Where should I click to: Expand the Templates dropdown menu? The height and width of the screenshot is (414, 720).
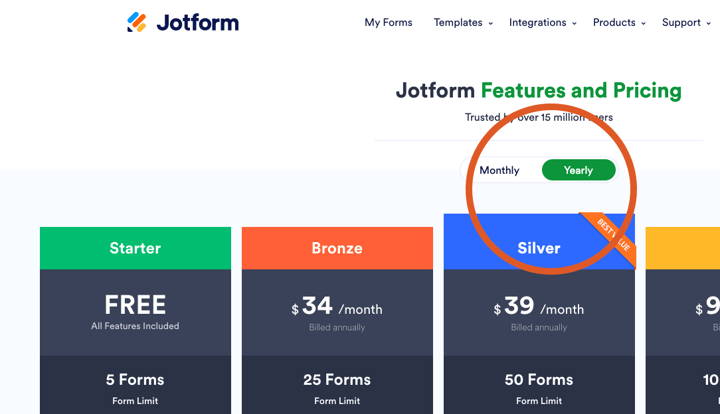click(463, 22)
